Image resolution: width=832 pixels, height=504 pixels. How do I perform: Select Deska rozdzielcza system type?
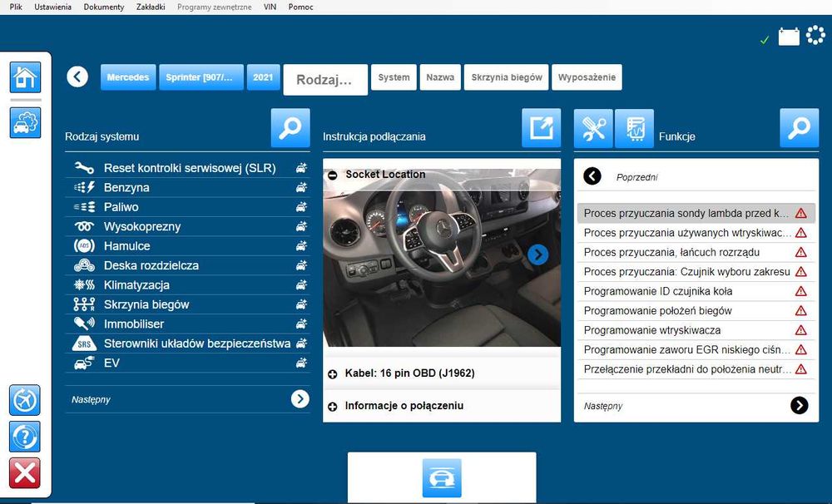point(187,265)
